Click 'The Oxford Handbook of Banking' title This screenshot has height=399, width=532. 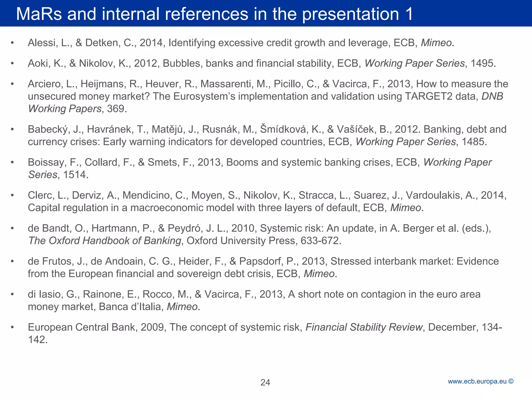click(x=104, y=241)
